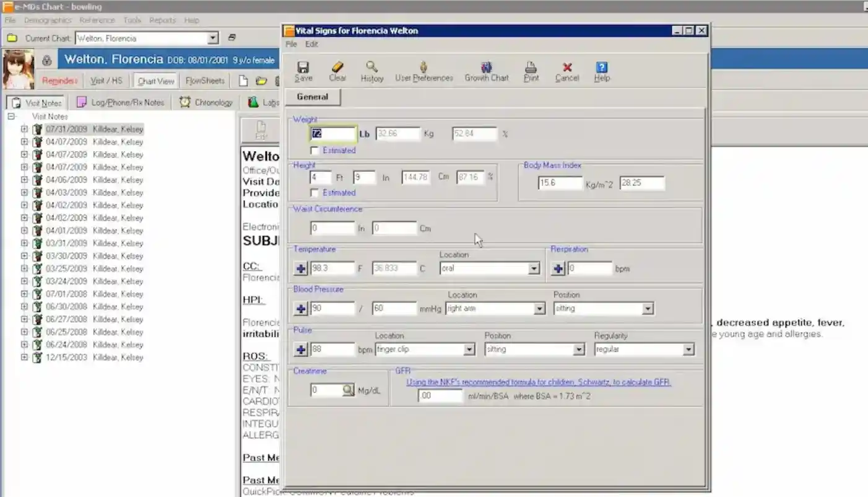Open User Preferences
The width and height of the screenshot is (868, 497).
pos(423,70)
